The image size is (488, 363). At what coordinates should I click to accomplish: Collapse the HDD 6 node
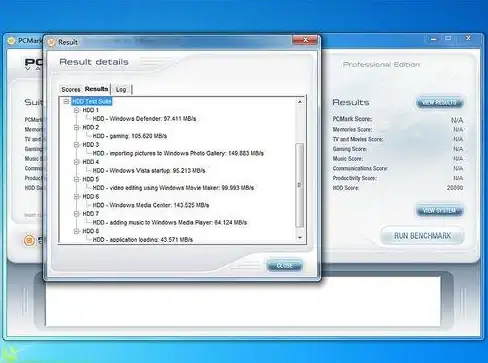click(76, 197)
